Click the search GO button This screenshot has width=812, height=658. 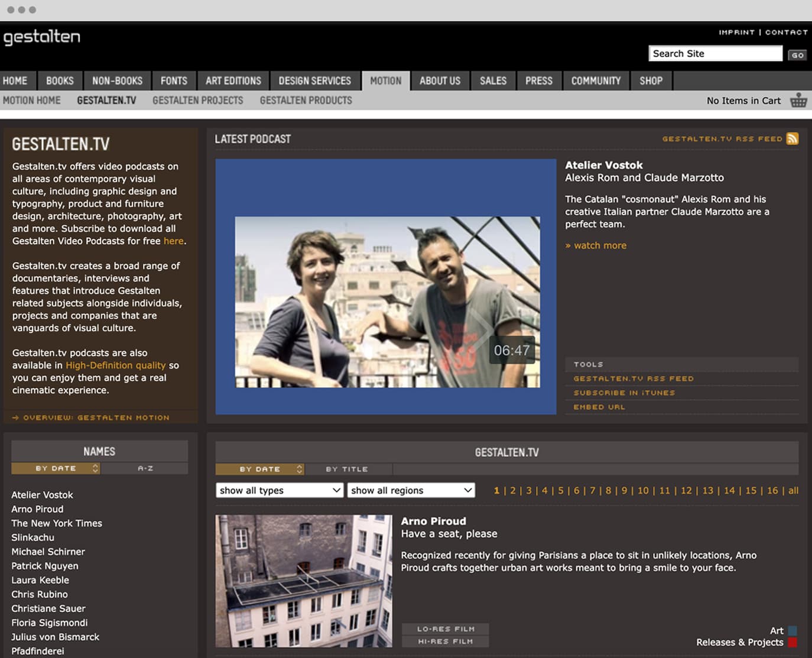[797, 55]
